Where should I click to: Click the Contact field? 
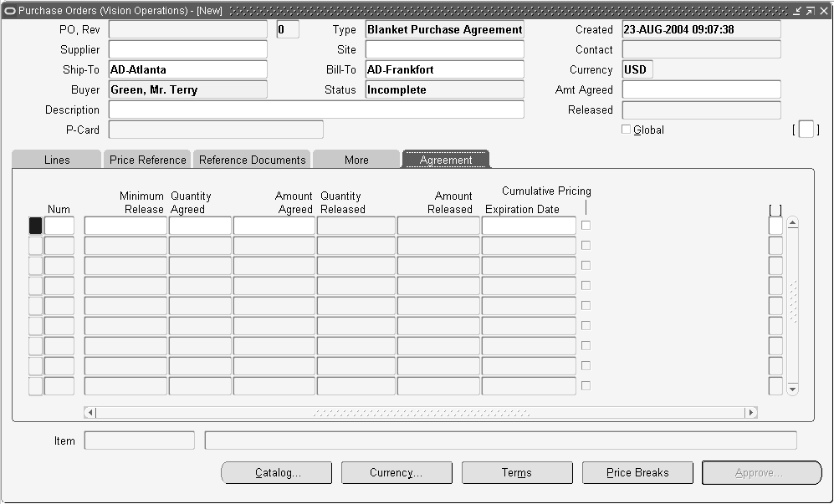[702, 49]
